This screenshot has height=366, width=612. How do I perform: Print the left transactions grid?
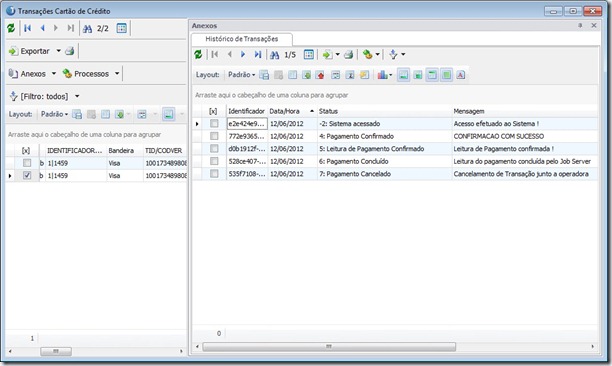70,51
